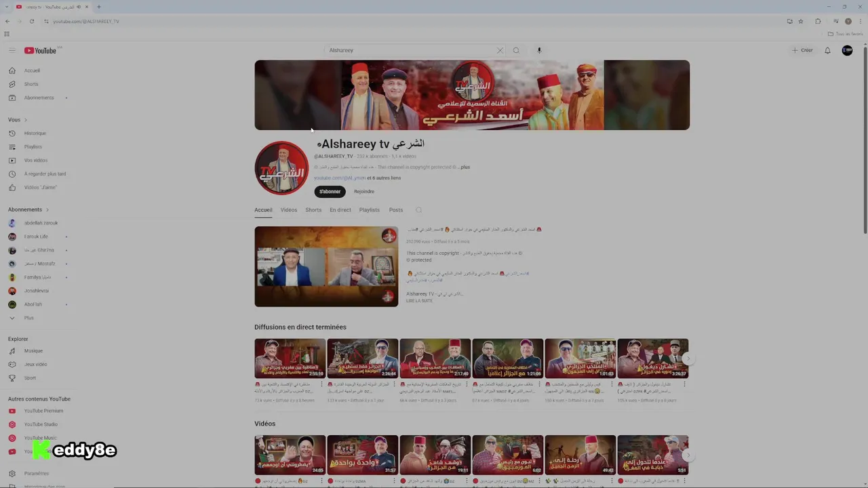Click the S'abonner button
868x488 pixels.
pyautogui.click(x=330, y=192)
